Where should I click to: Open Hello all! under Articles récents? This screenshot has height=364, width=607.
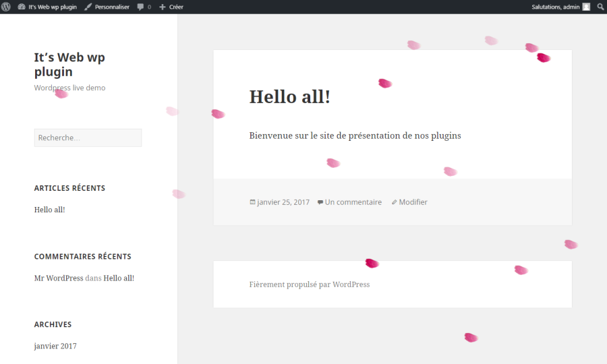[49, 210]
